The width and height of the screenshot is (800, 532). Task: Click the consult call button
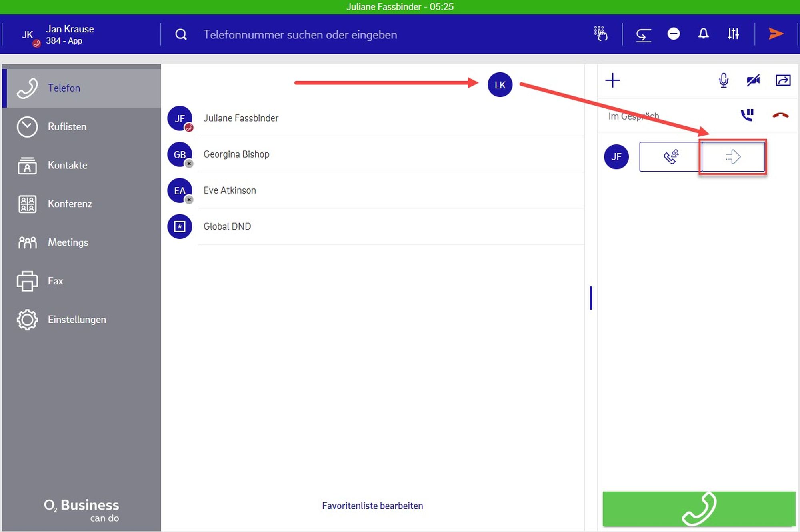pyautogui.click(x=671, y=157)
